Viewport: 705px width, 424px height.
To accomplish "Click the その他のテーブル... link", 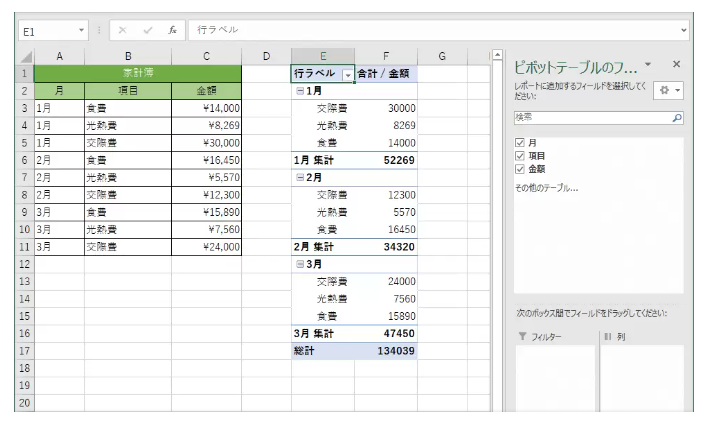I will coord(546,188).
